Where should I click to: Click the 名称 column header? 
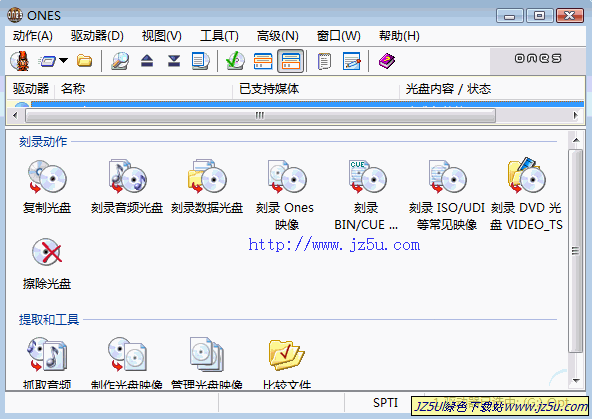143,89
